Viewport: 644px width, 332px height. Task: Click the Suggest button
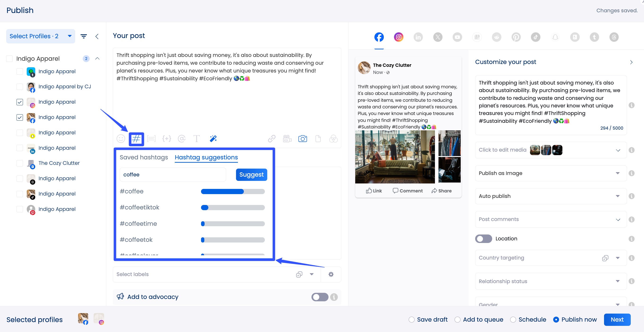pos(251,175)
